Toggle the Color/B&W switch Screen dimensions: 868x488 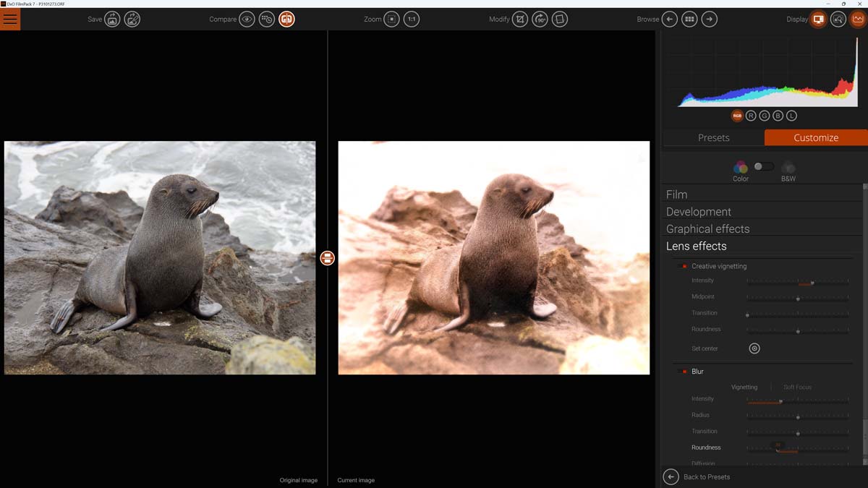[x=762, y=166]
